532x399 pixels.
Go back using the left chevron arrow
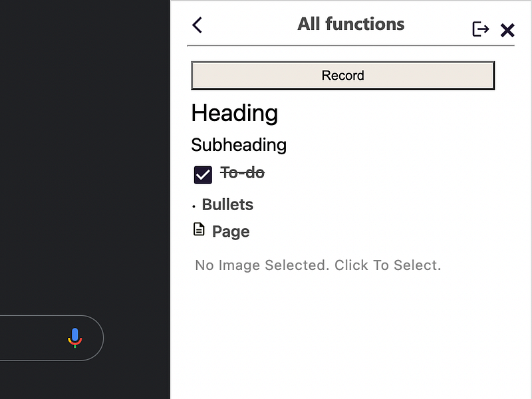[x=197, y=25]
